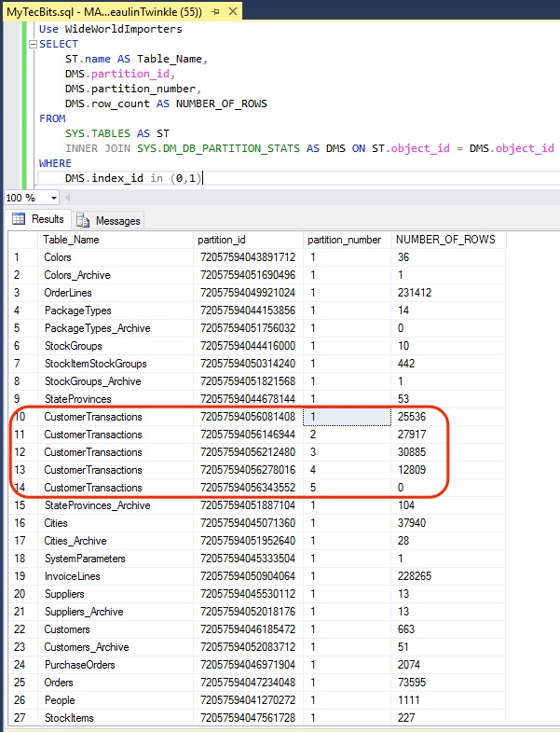Click the FROM keyword in the query
This screenshot has height=732, width=560.
click(x=52, y=118)
